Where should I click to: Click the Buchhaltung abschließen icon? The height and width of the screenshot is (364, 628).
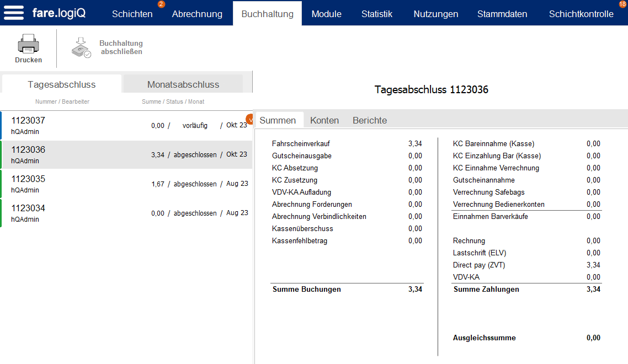click(81, 48)
